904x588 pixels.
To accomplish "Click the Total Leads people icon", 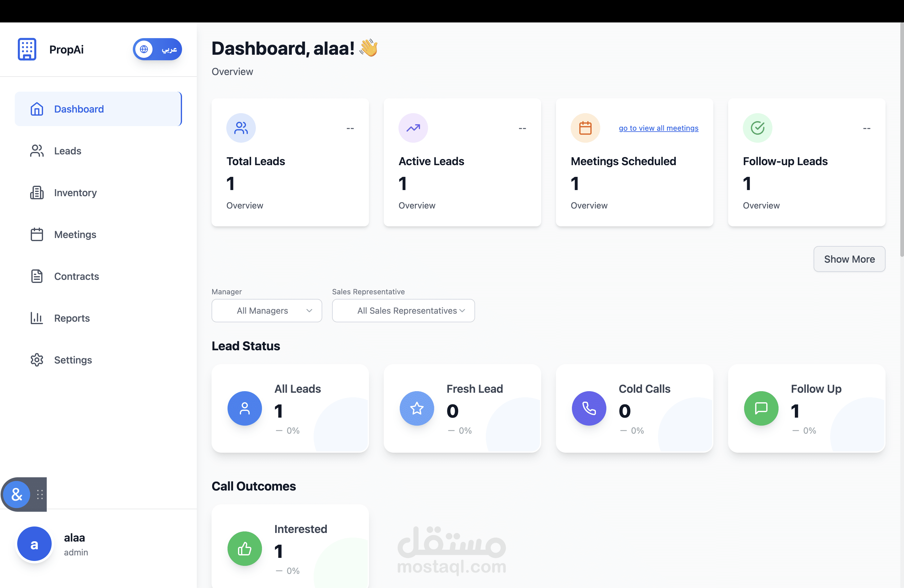I will [x=241, y=128].
